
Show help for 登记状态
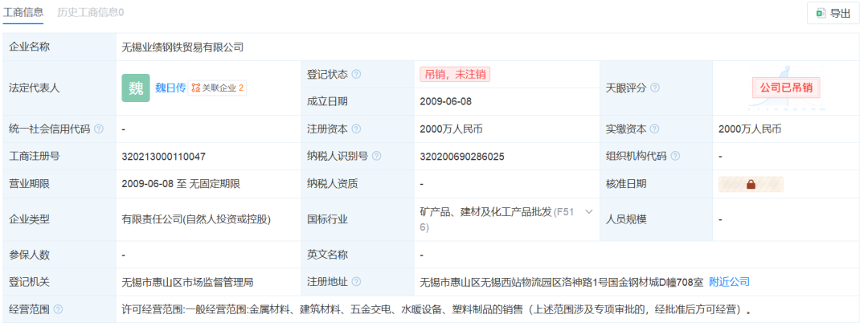tap(357, 74)
